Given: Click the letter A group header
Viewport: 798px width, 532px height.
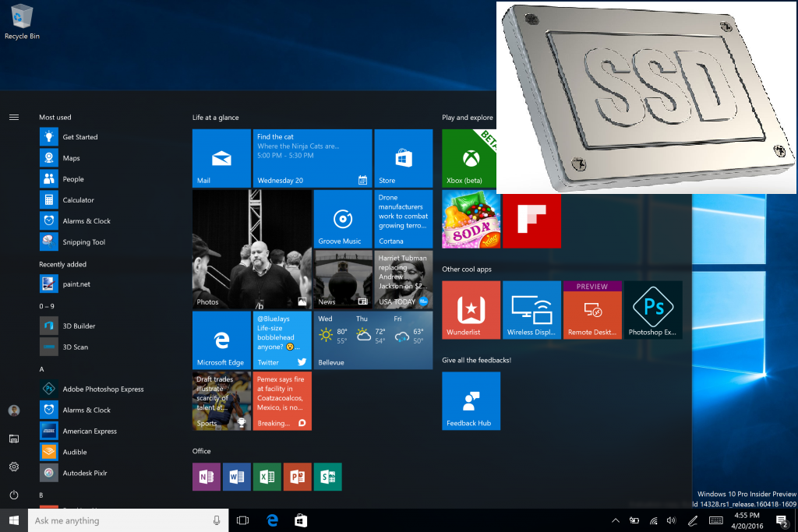Looking at the screenshot, I should pos(42,369).
